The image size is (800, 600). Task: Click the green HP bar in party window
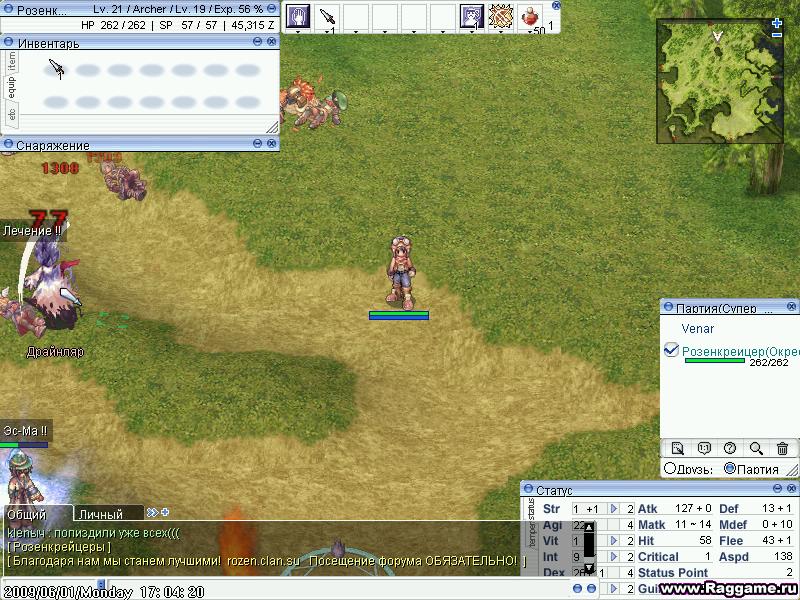[x=714, y=361]
